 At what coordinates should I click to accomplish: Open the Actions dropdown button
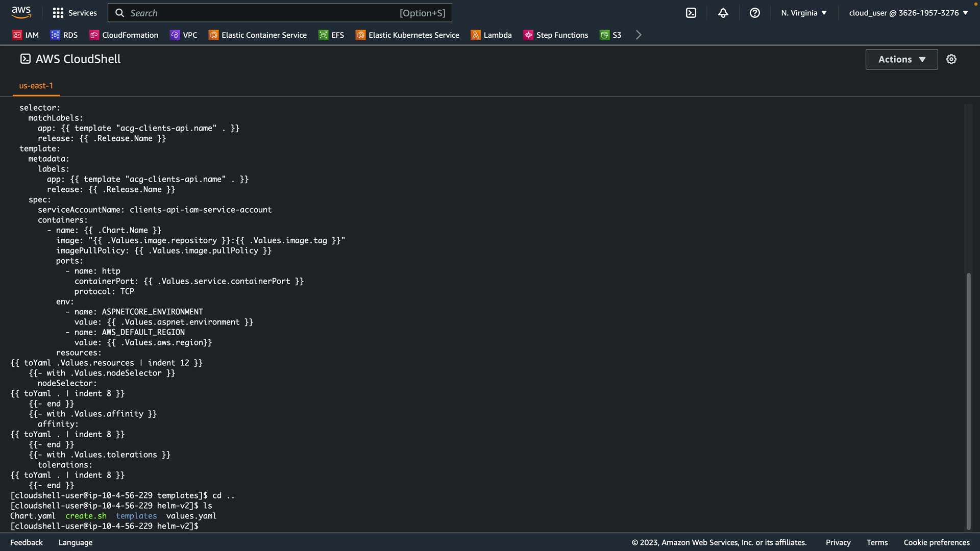901,59
